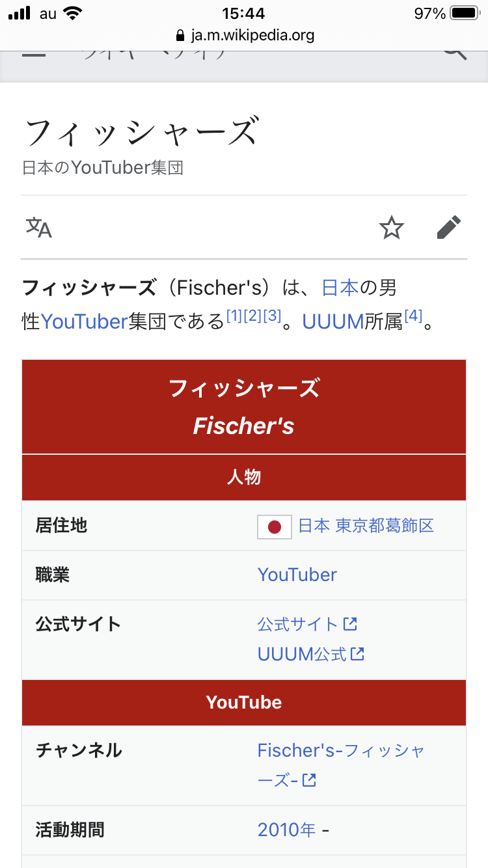The width and height of the screenshot is (488, 868).
Task: Tap external link icon beside 公式サイト link
Action: [x=351, y=624]
